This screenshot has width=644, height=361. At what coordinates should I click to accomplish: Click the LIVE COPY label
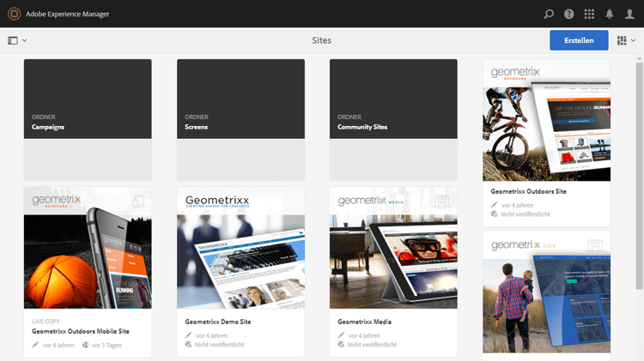[x=46, y=322]
